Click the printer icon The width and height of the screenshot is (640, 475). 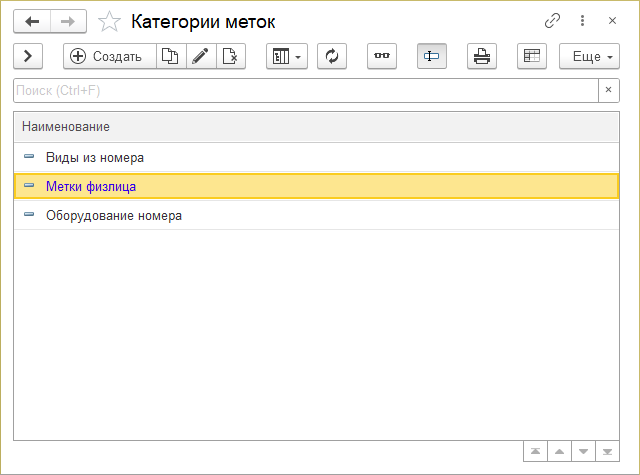pos(482,57)
